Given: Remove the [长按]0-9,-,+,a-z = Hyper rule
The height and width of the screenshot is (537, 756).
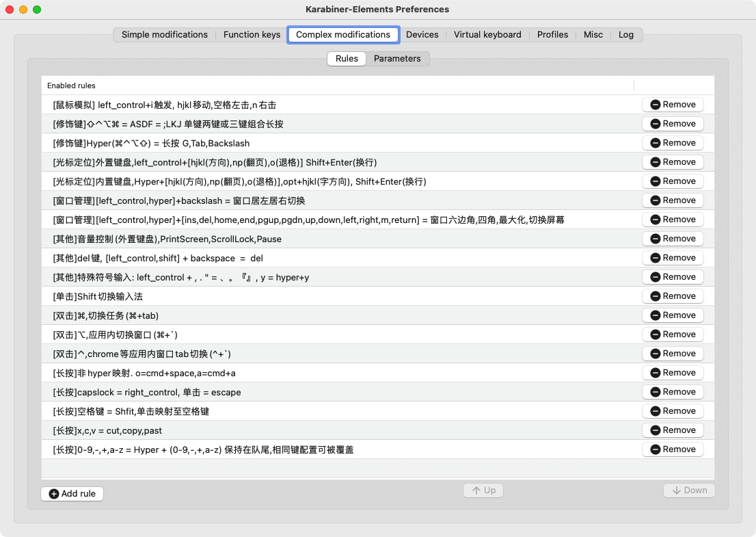Looking at the screenshot, I should coord(673,449).
